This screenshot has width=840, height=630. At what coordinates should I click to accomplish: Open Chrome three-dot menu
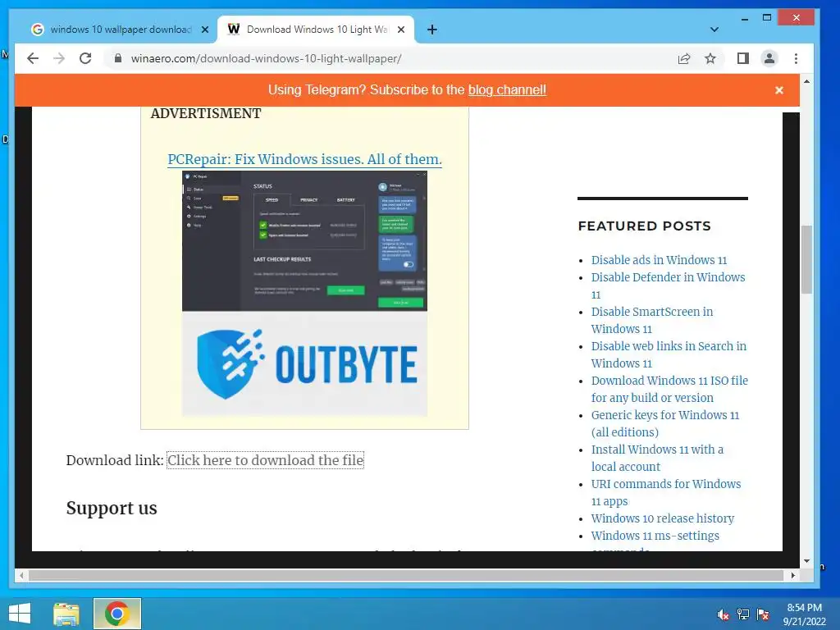[796, 58]
